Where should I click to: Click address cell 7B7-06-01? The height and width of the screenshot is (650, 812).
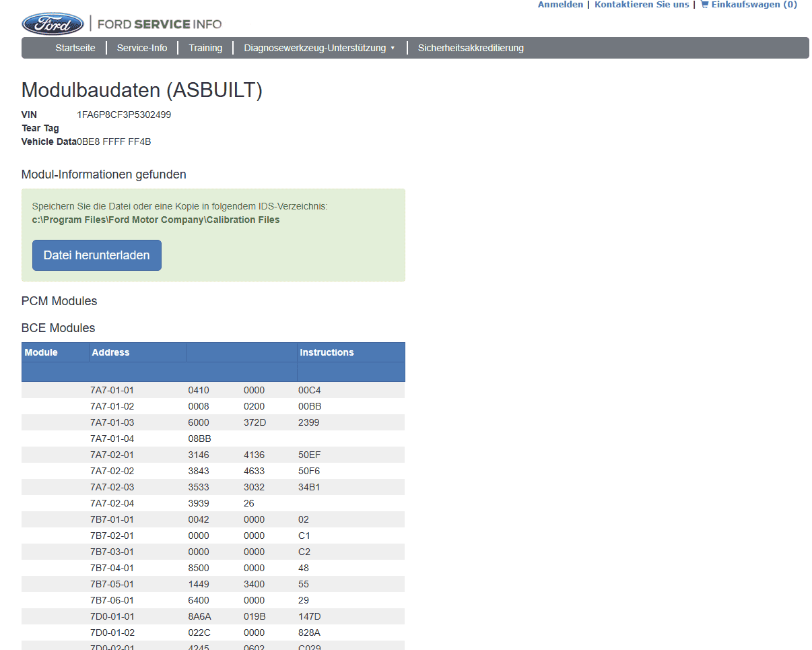pyautogui.click(x=112, y=600)
